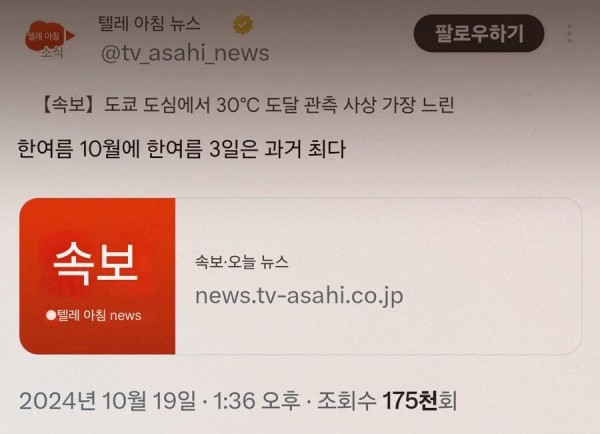
Task: View the 175천회 view count
Action: (420, 401)
